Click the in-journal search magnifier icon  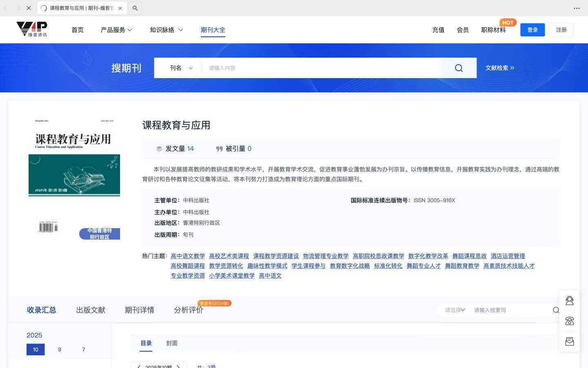(x=556, y=310)
